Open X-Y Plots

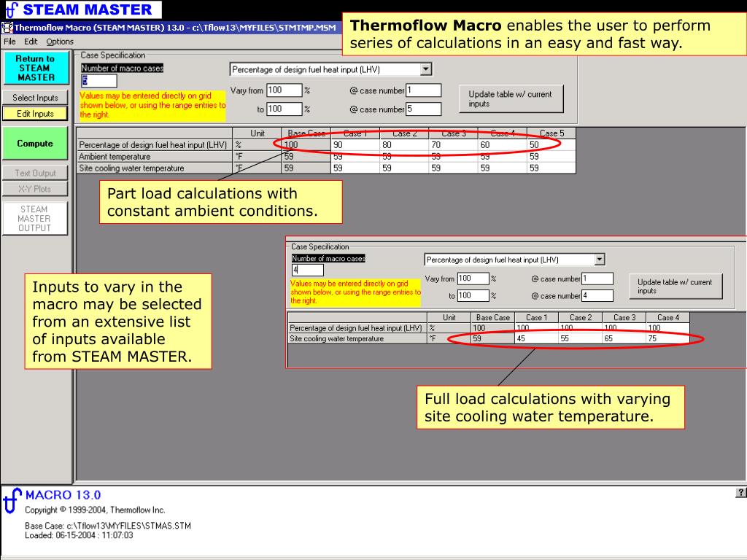tap(35, 189)
